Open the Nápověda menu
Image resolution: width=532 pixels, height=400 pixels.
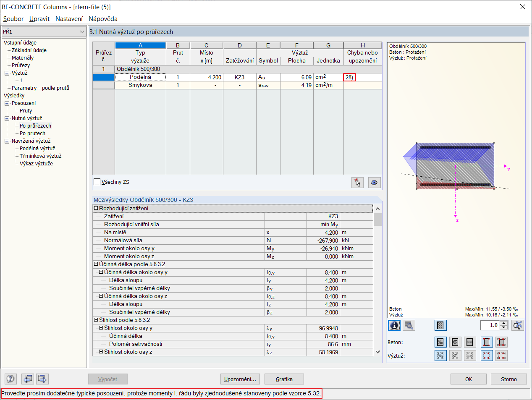point(103,19)
